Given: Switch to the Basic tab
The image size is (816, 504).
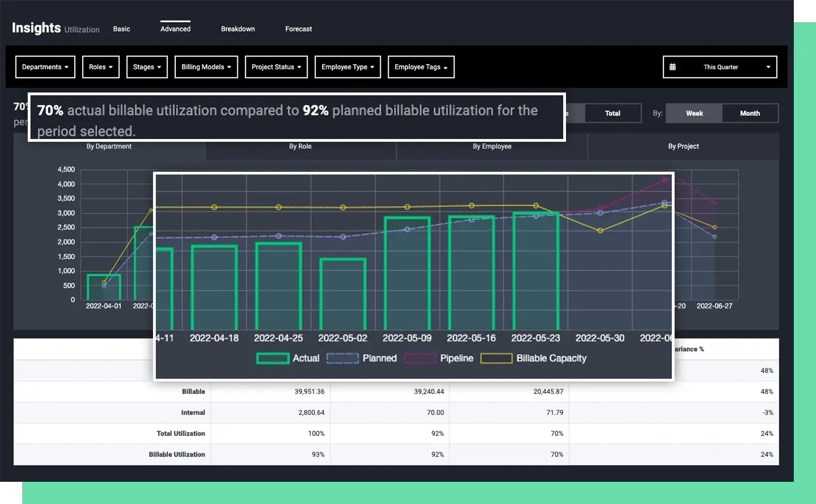Looking at the screenshot, I should point(121,29).
